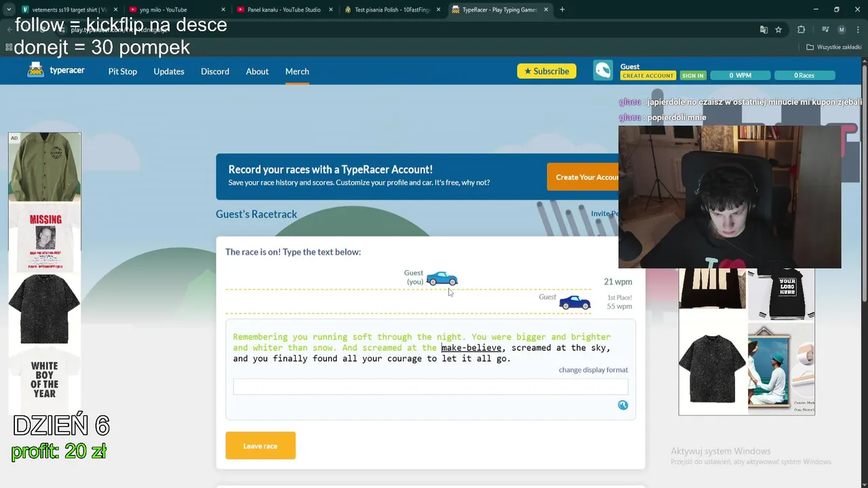Click the Leave race button

point(260,445)
